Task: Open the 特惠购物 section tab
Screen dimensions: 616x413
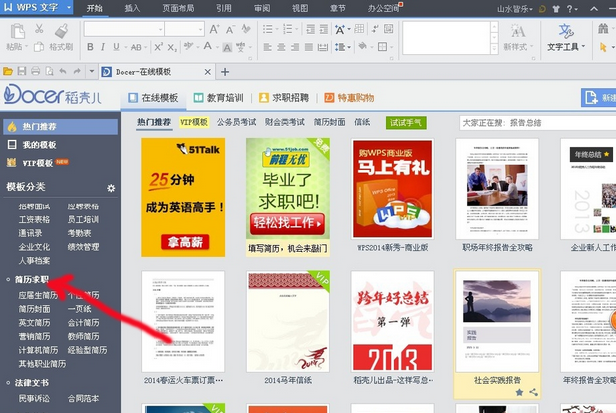Action: [349, 98]
